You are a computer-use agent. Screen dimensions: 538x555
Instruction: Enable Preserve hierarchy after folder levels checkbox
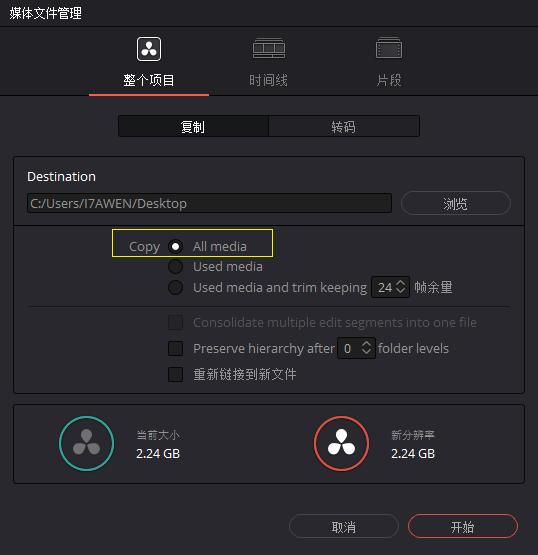[x=176, y=348]
